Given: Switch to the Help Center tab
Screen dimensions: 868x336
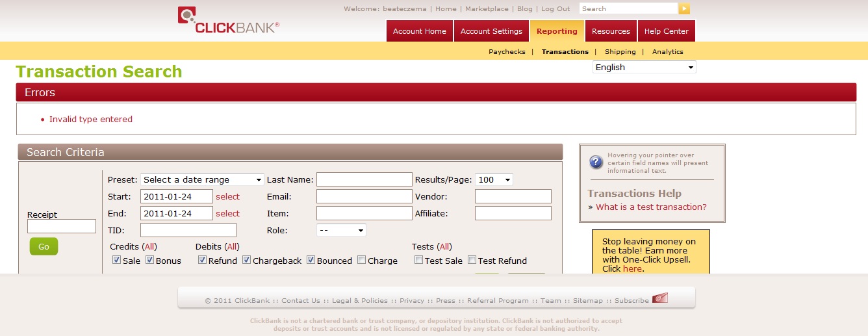Looking at the screenshot, I should click(x=666, y=31).
